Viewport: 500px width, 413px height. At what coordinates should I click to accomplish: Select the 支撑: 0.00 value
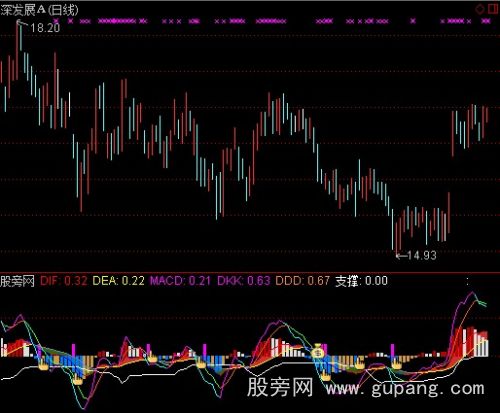pyautogui.click(x=361, y=281)
